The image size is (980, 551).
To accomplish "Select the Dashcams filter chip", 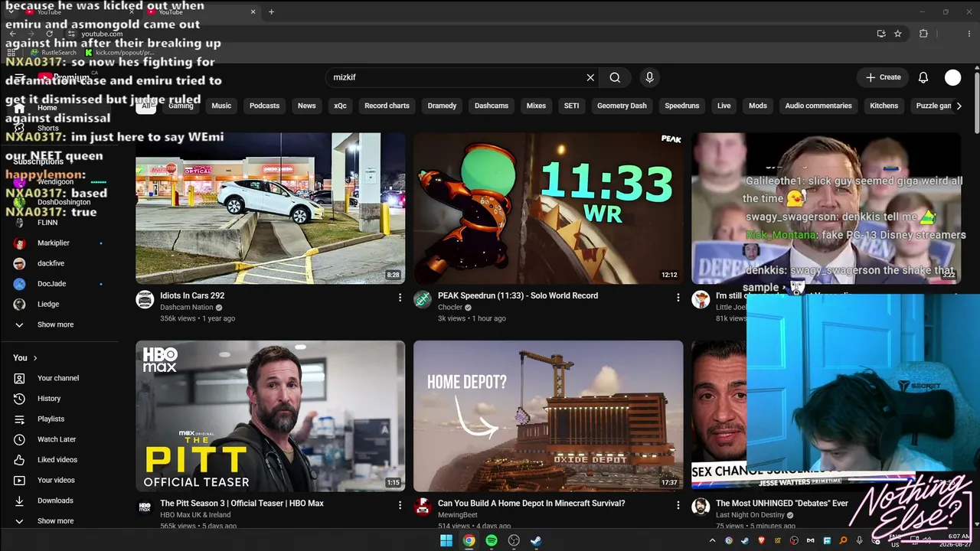I will click(x=492, y=106).
